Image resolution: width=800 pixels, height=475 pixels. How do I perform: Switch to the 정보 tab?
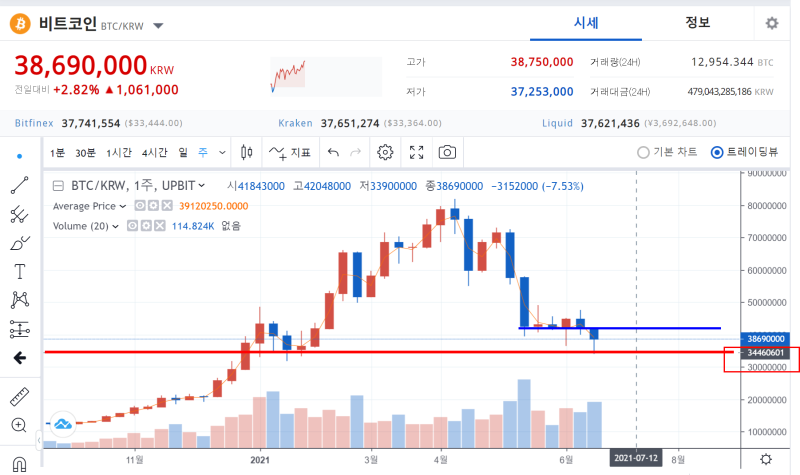tap(697, 22)
